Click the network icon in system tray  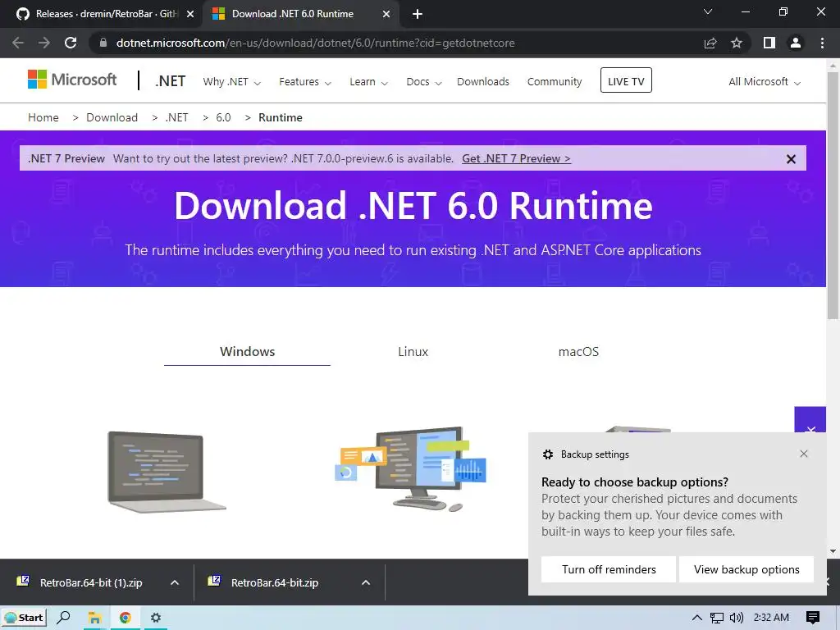tap(717, 618)
